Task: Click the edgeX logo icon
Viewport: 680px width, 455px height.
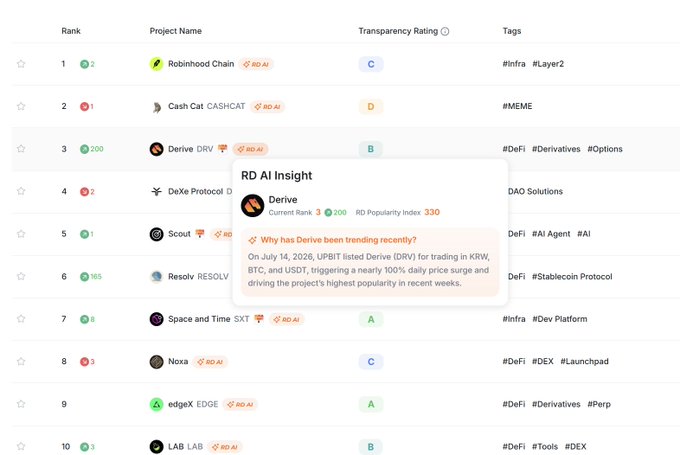Action: pos(157,404)
